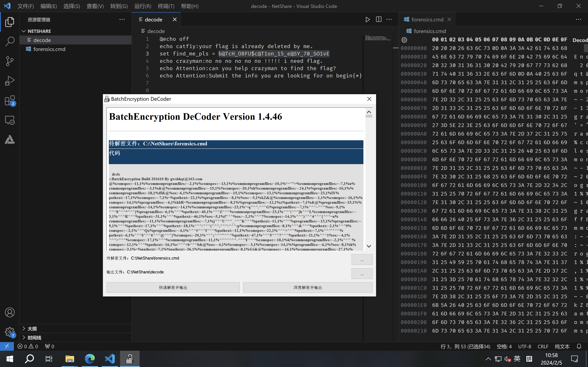588x367 pixels.
Task: Open Remote Explorer icon in activity bar
Action: coord(10,120)
